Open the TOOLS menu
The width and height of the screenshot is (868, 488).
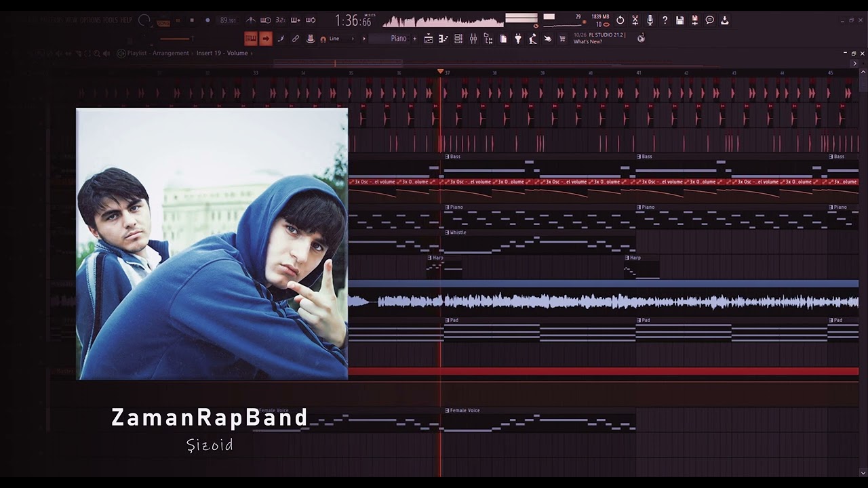coord(110,20)
